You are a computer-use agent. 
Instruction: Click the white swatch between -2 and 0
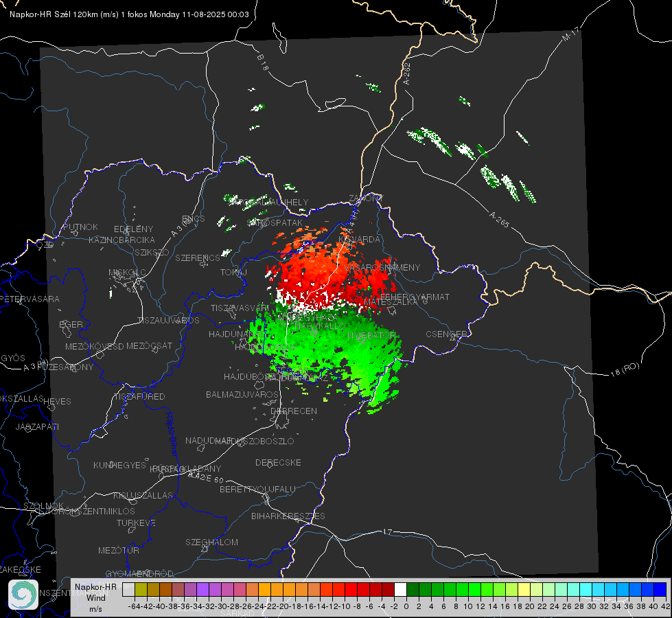click(x=400, y=589)
